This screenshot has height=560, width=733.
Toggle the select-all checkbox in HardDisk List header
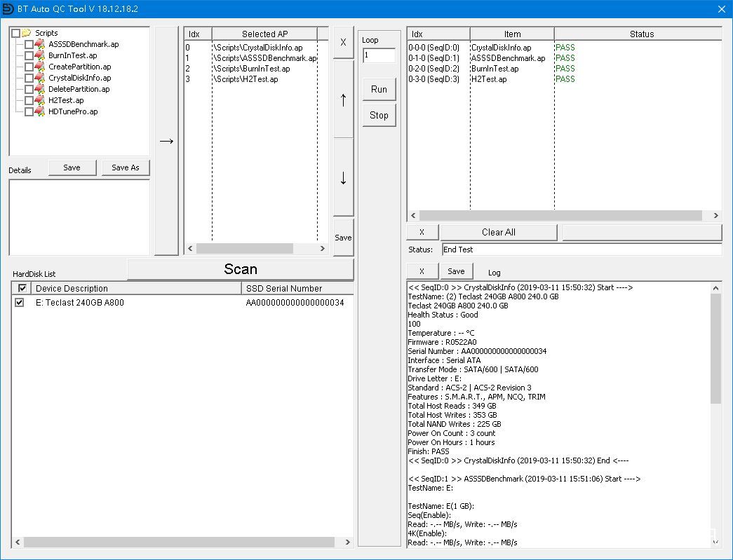click(x=22, y=288)
